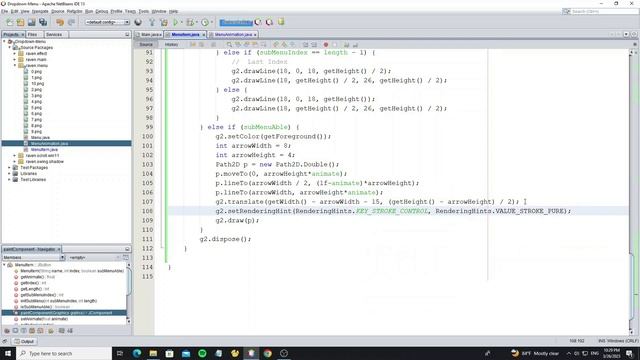Open the default config dropdown
The height and width of the screenshot is (360, 640).
[107, 22]
